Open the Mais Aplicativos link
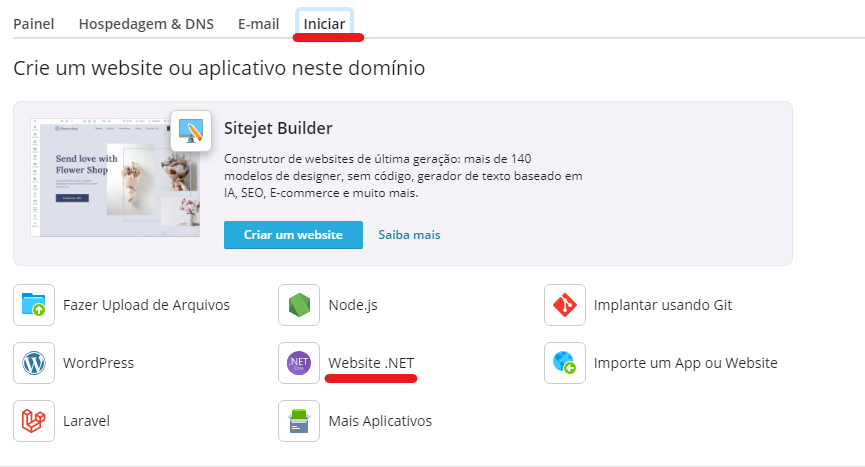Viewport: 865px width, 467px height. 380,421
